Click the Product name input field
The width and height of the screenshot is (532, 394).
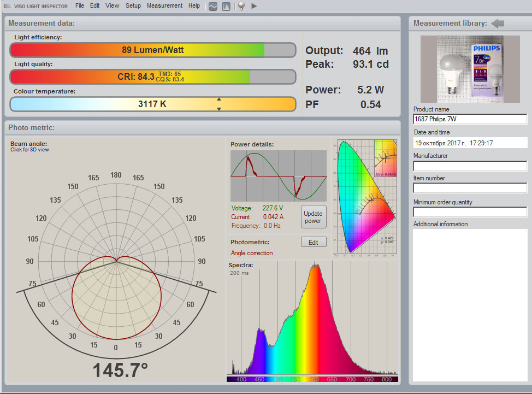(x=470, y=119)
